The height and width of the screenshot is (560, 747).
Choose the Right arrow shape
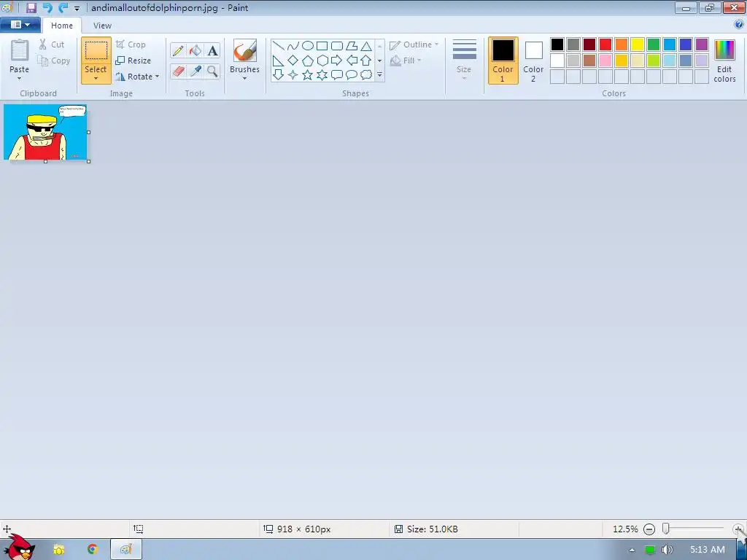tap(337, 61)
